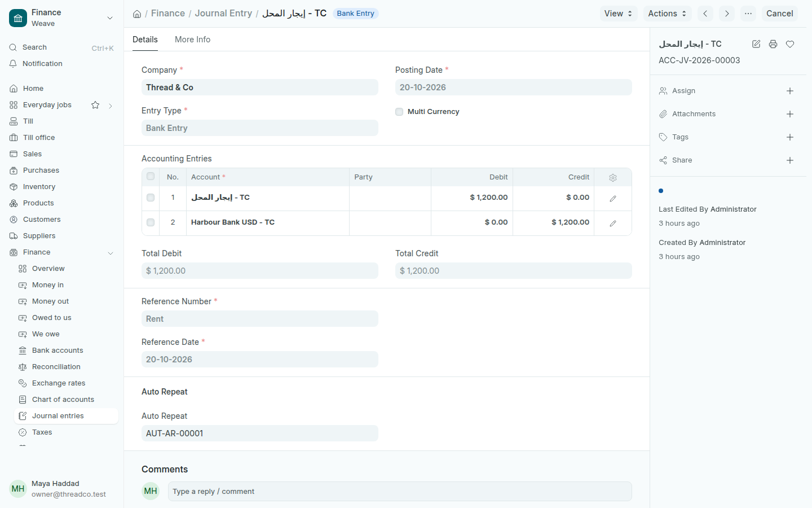Select the Details tab

(x=145, y=40)
